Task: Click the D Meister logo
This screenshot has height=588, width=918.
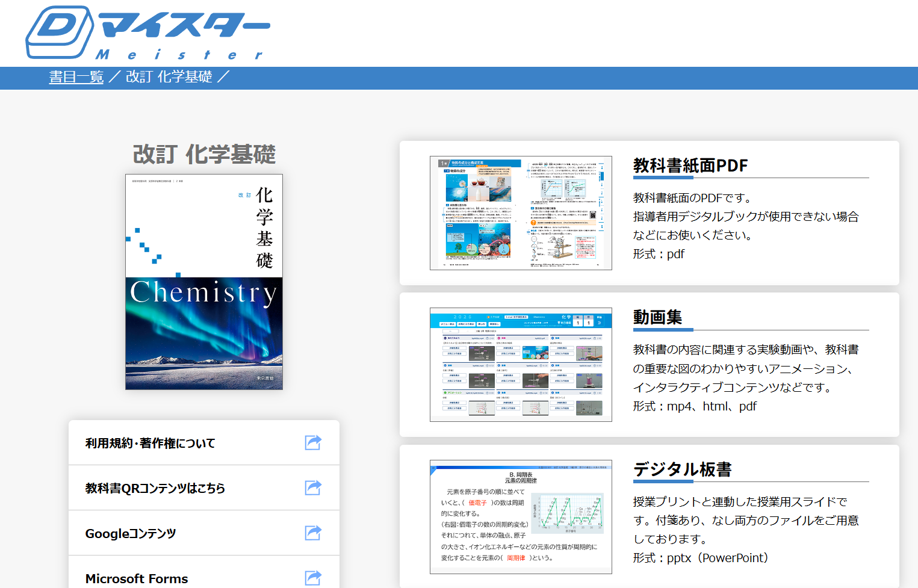Action: click(147, 33)
